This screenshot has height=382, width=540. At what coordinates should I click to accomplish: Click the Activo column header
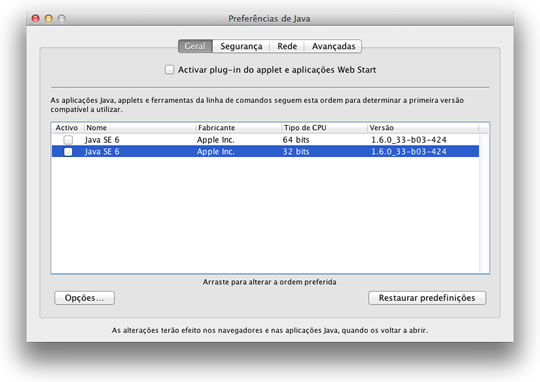(67, 128)
